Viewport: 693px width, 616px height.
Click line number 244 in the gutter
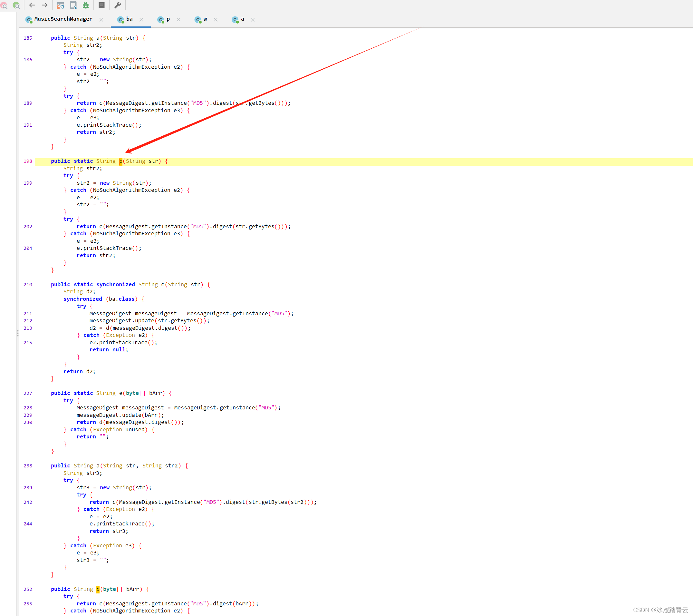[28, 524]
